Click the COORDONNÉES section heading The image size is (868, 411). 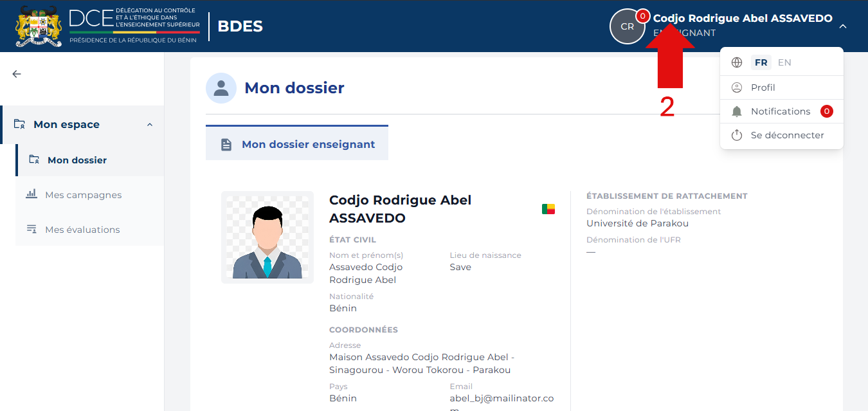tap(363, 330)
